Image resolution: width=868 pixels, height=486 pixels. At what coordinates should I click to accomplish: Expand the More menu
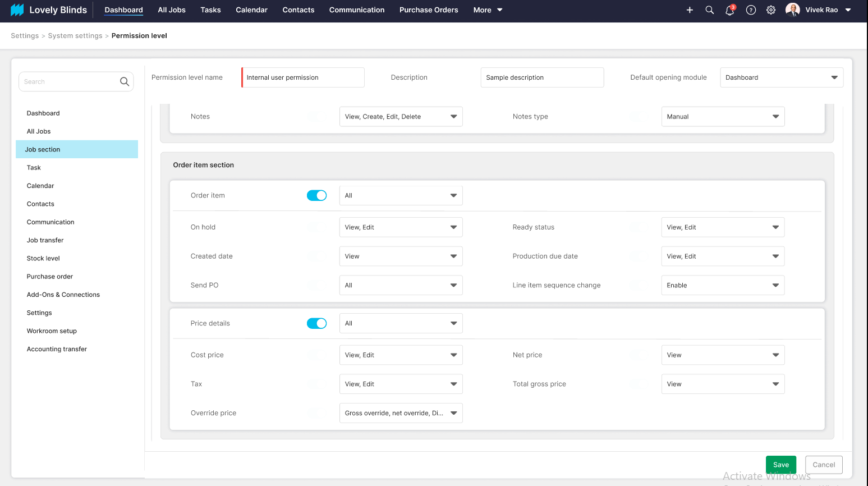[x=488, y=10]
